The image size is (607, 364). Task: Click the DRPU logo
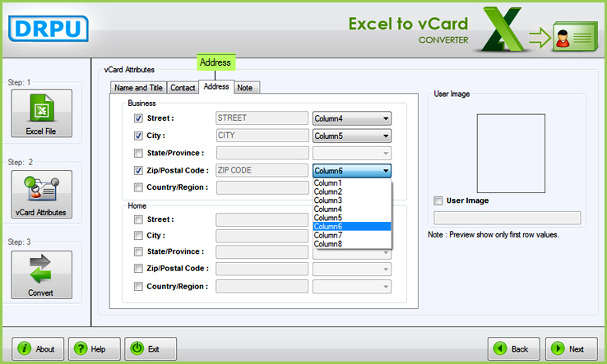pos(49,29)
